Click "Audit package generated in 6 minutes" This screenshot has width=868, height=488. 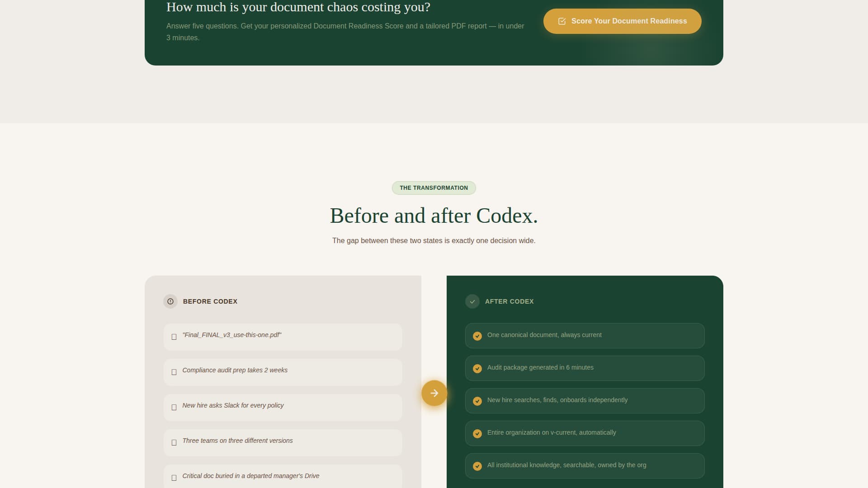tap(540, 367)
